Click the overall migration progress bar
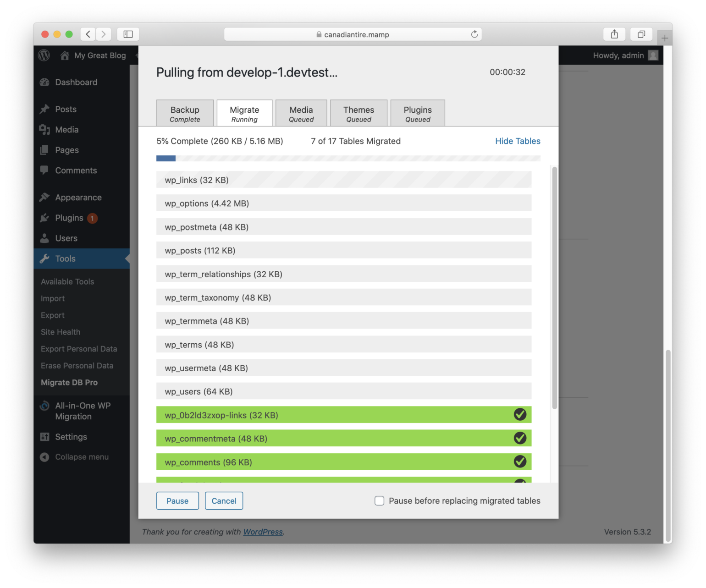Screen dimensions: 706x588 pos(348,159)
